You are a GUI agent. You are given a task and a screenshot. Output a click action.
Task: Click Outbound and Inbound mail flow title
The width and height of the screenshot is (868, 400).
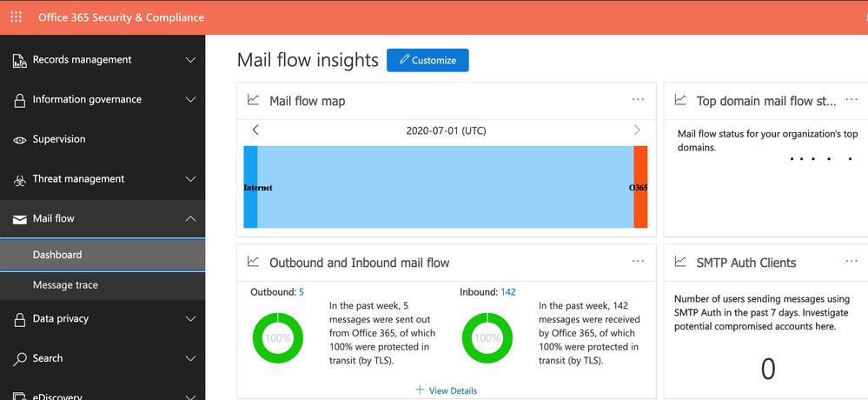tap(359, 263)
